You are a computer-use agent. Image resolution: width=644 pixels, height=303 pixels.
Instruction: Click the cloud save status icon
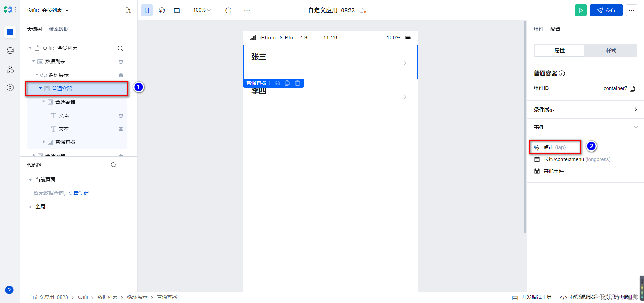363,11
